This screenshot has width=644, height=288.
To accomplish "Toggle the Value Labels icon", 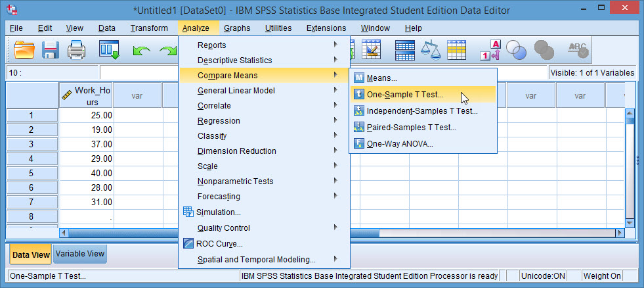I will pyautogui.click(x=491, y=50).
